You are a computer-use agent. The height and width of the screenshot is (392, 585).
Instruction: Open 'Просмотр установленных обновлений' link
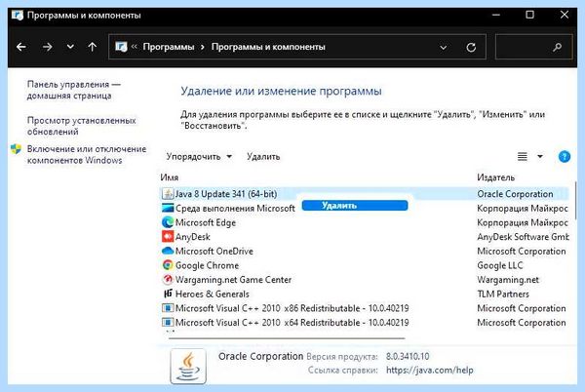point(81,126)
